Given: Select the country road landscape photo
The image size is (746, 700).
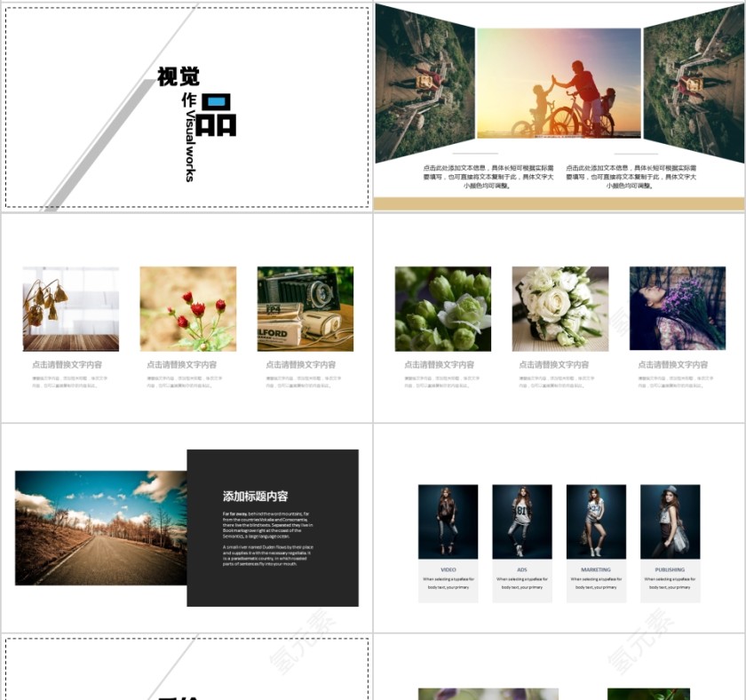Looking at the screenshot, I should [100, 528].
